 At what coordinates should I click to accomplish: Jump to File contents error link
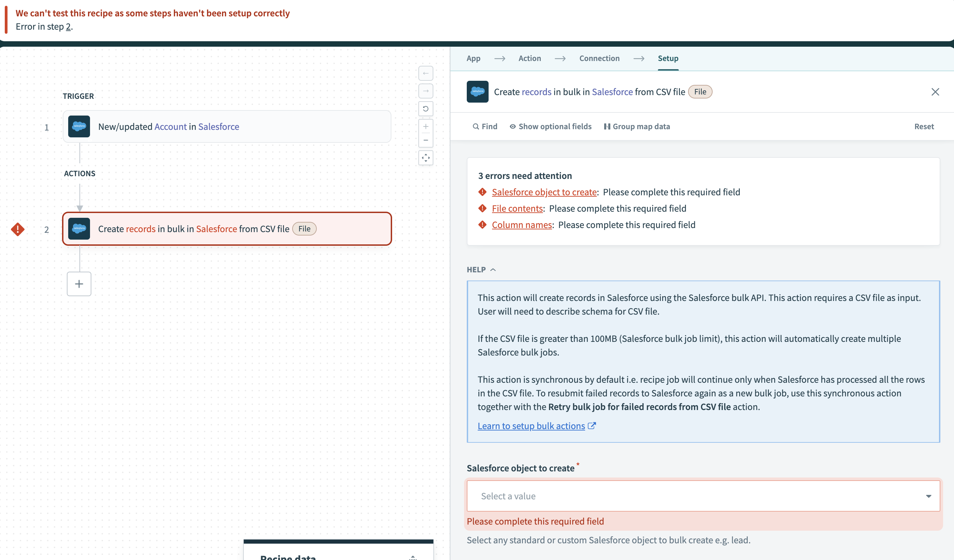[x=517, y=208]
